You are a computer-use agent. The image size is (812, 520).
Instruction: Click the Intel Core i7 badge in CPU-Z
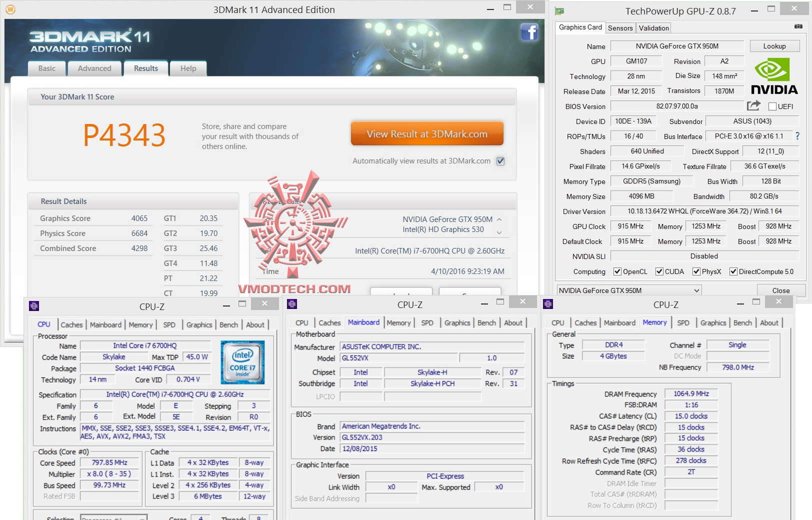pos(242,362)
